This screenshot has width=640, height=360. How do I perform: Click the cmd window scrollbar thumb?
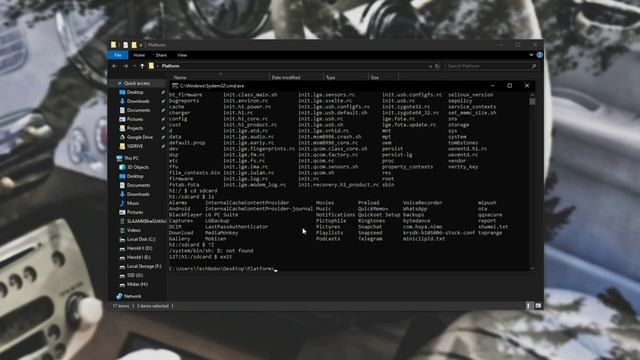pyautogui.click(x=532, y=101)
